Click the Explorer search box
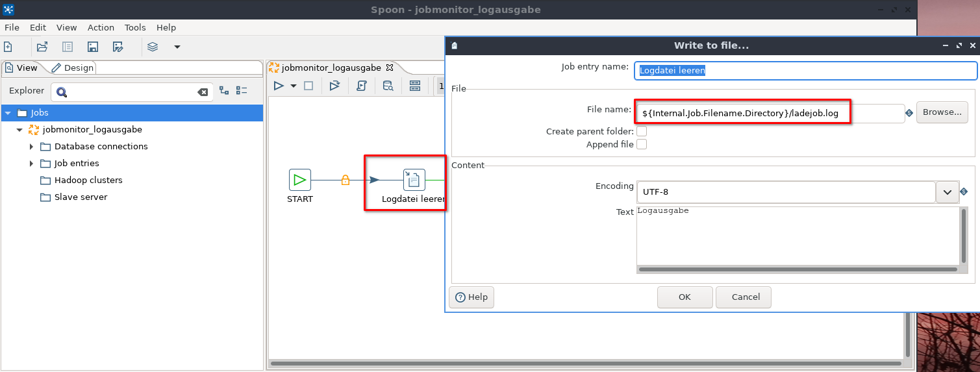 click(132, 92)
